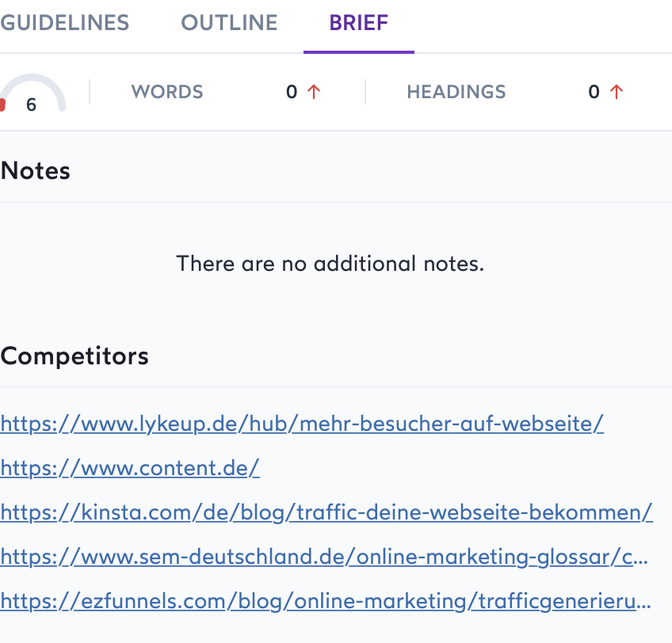Click the Competitors section heading

(74, 356)
